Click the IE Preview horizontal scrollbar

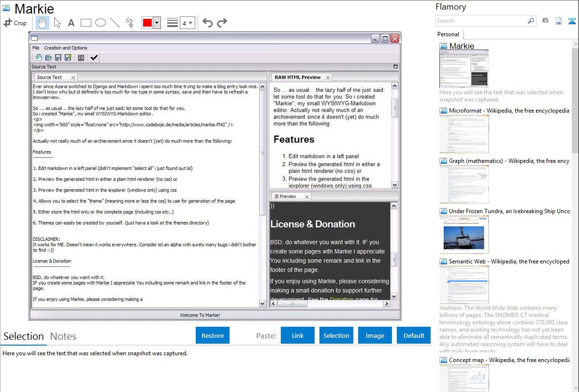coord(292,304)
